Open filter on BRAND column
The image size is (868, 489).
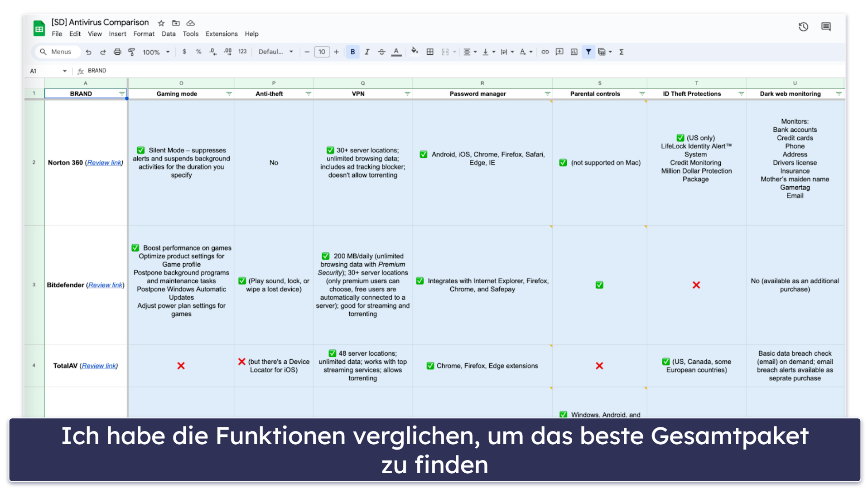(x=122, y=94)
